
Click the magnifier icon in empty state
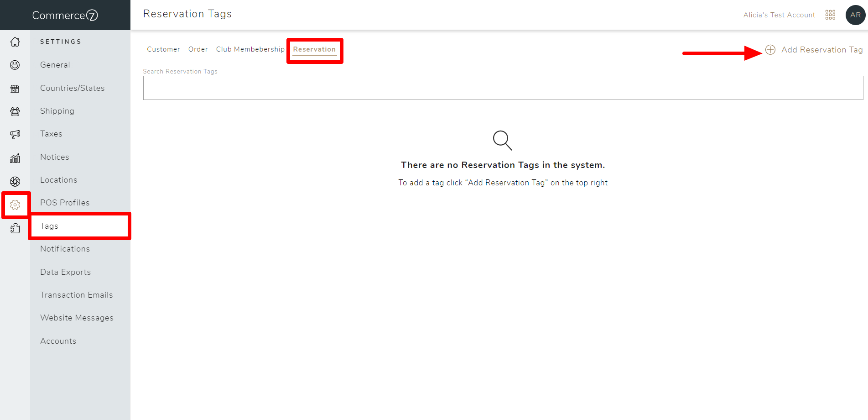(502, 140)
